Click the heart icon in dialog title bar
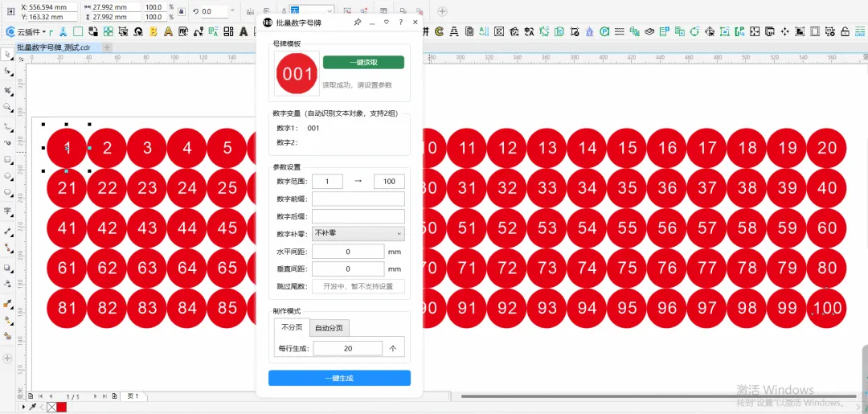Viewport: 868px width, 414px height. click(387, 23)
